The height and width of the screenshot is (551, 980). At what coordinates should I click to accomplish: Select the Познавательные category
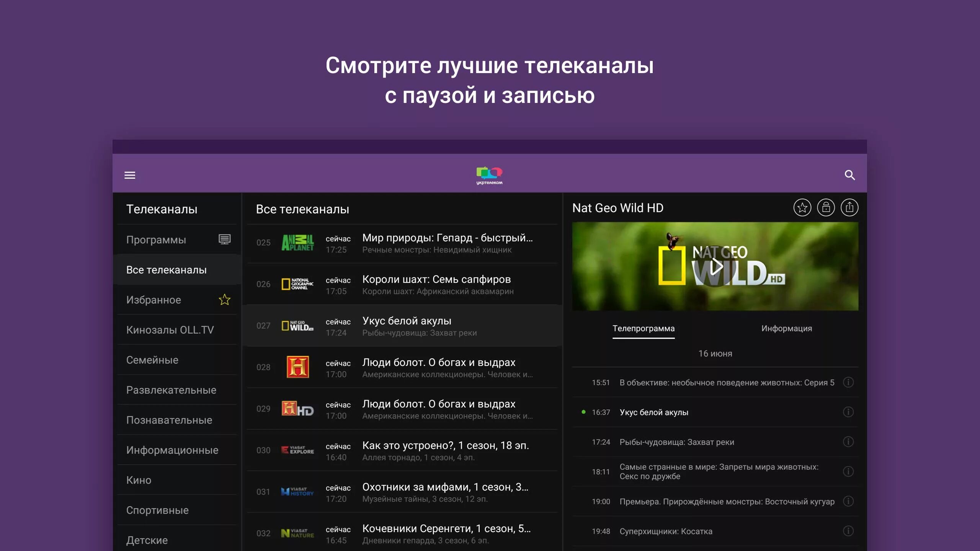point(169,420)
